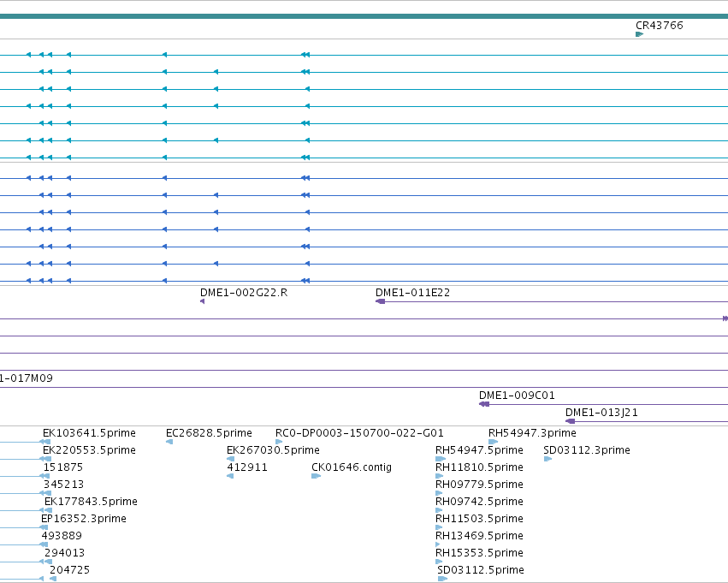728x583 pixels.
Task: Click the RH13469.5prime label
Action: pos(479,536)
